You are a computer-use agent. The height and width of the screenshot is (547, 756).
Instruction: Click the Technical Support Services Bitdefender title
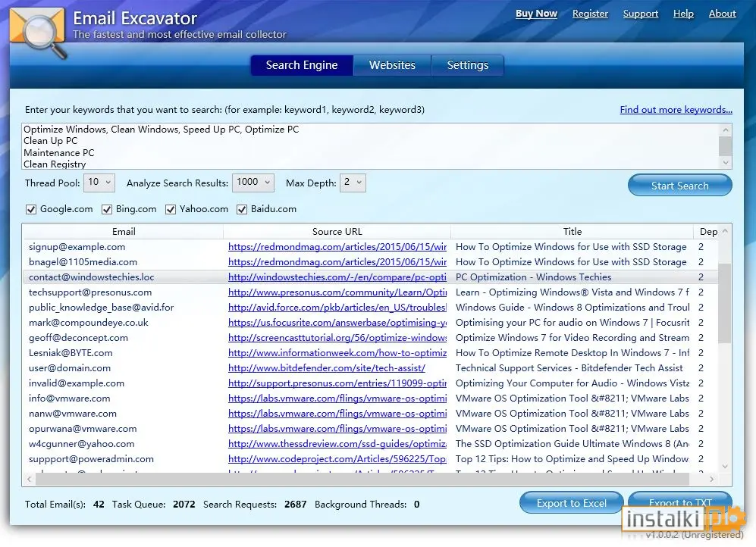569,368
